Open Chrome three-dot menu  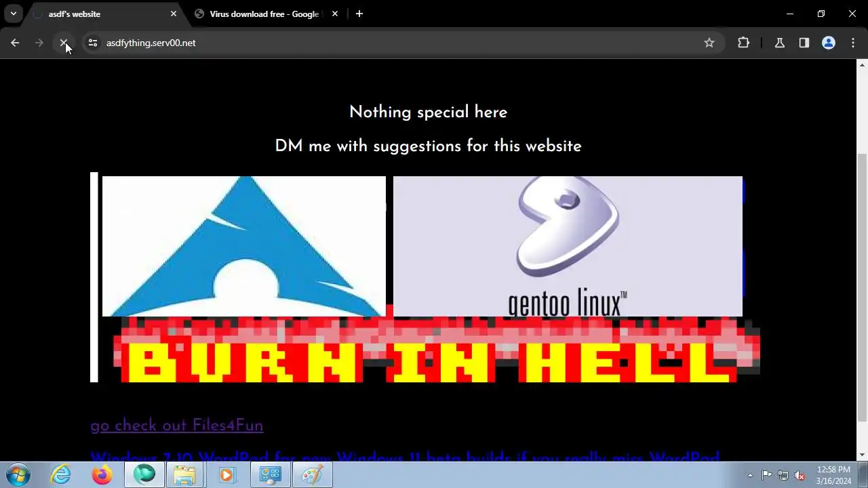coord(853,43)
